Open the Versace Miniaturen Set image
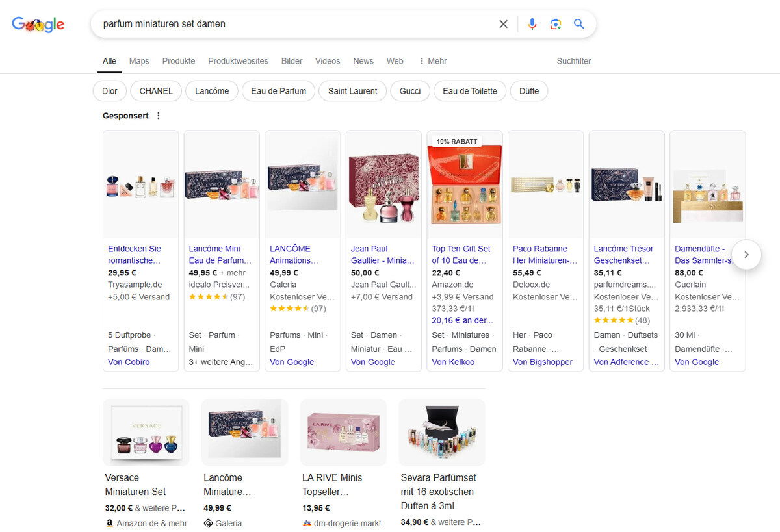This screenshot has width=780, height=532. 146,433
